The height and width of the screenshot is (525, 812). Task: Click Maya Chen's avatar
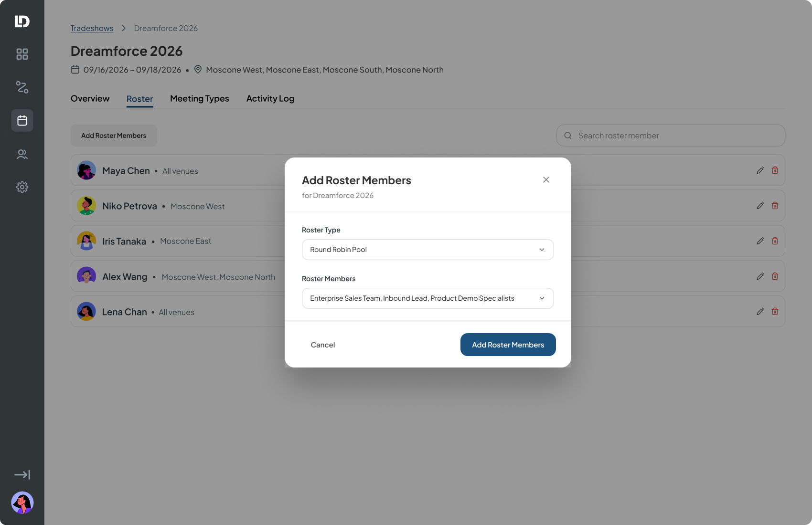[86, 170]
